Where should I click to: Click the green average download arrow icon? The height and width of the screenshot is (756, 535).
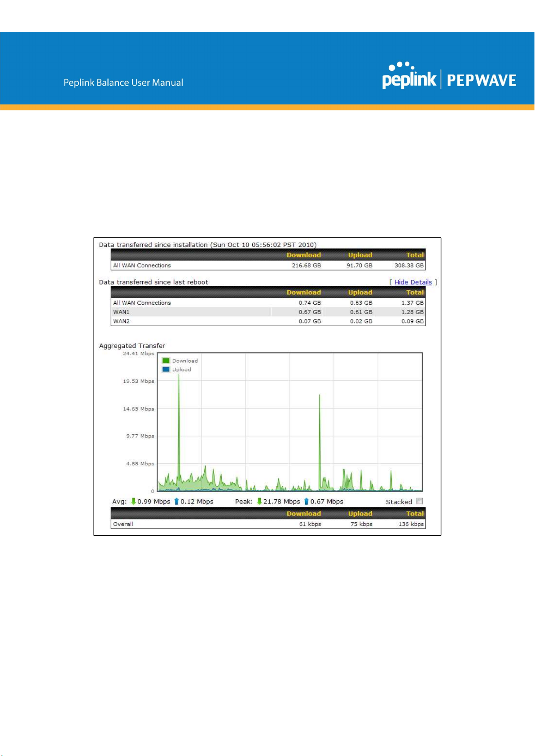pos(133,501)
